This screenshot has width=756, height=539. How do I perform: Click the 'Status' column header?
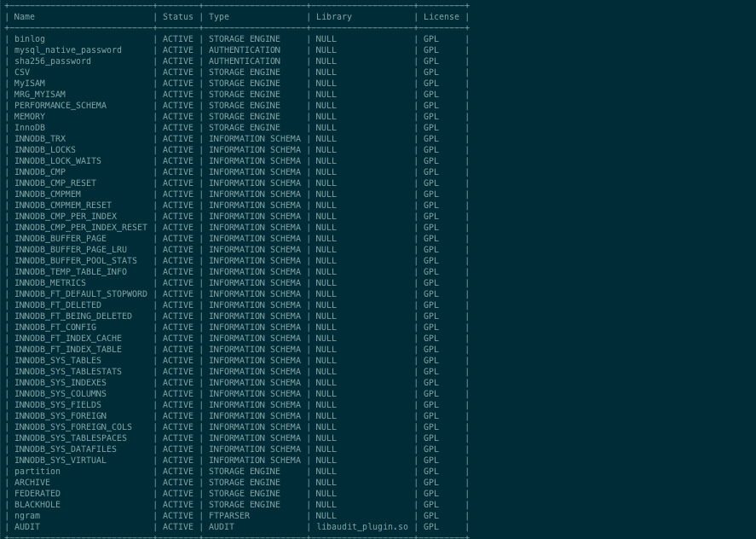[x=178, y=17]
